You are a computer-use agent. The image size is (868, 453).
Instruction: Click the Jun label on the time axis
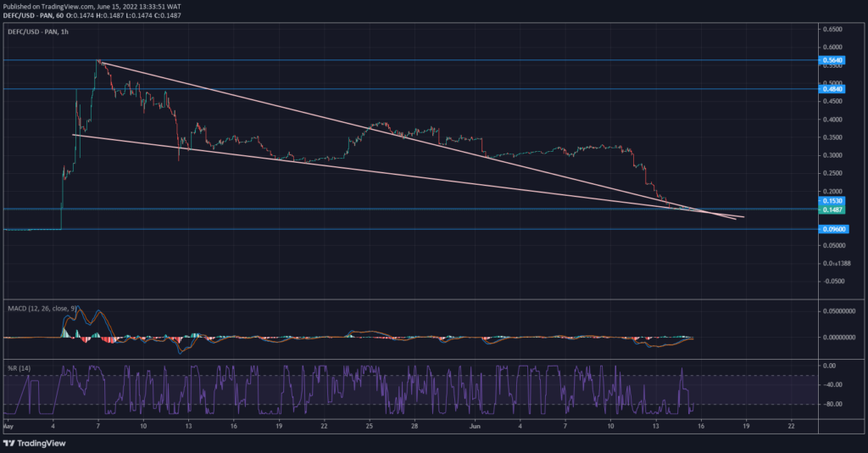475,426
